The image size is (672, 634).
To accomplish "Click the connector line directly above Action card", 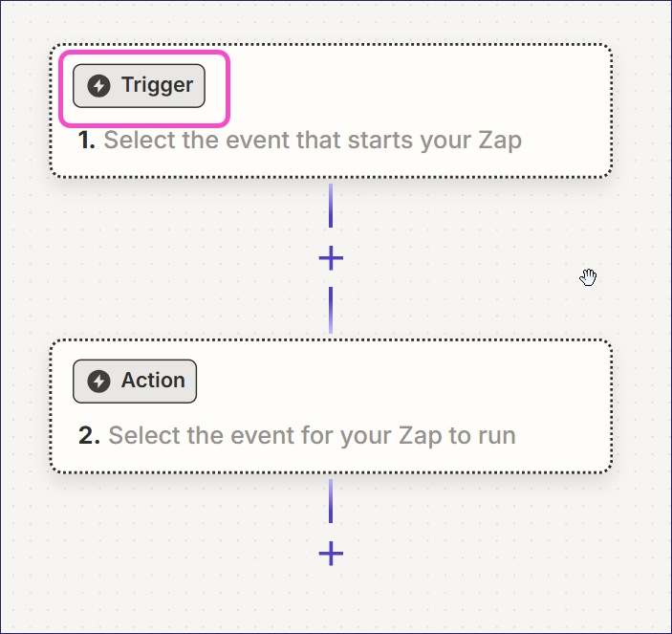I will point(331,310).
